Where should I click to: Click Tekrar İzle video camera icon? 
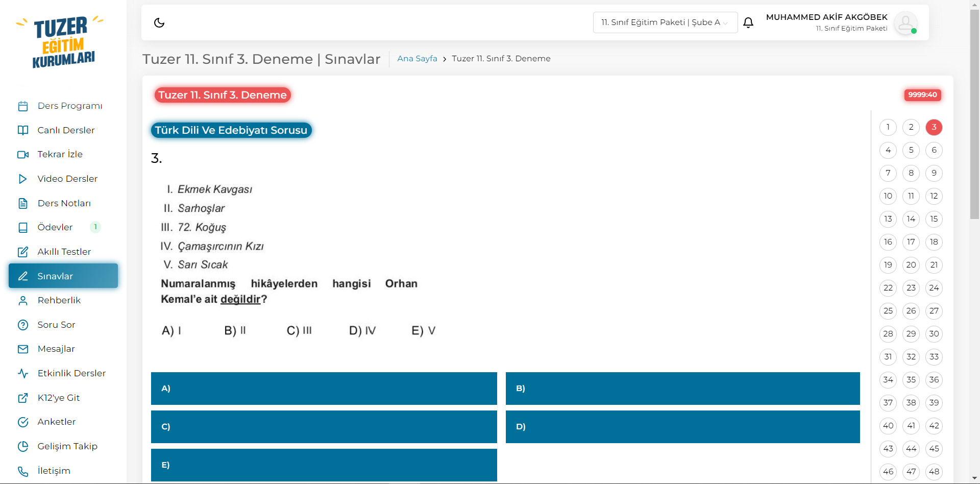[23, 155]
